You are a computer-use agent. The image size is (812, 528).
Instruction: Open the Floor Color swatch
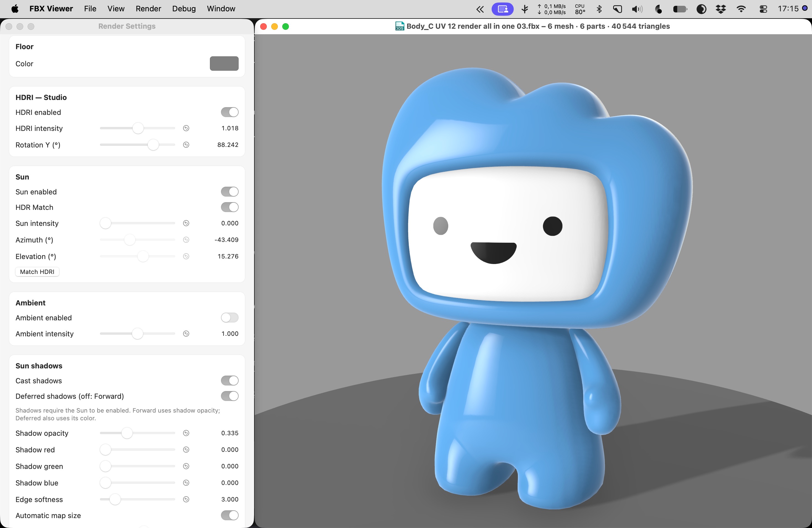(224, 64)
